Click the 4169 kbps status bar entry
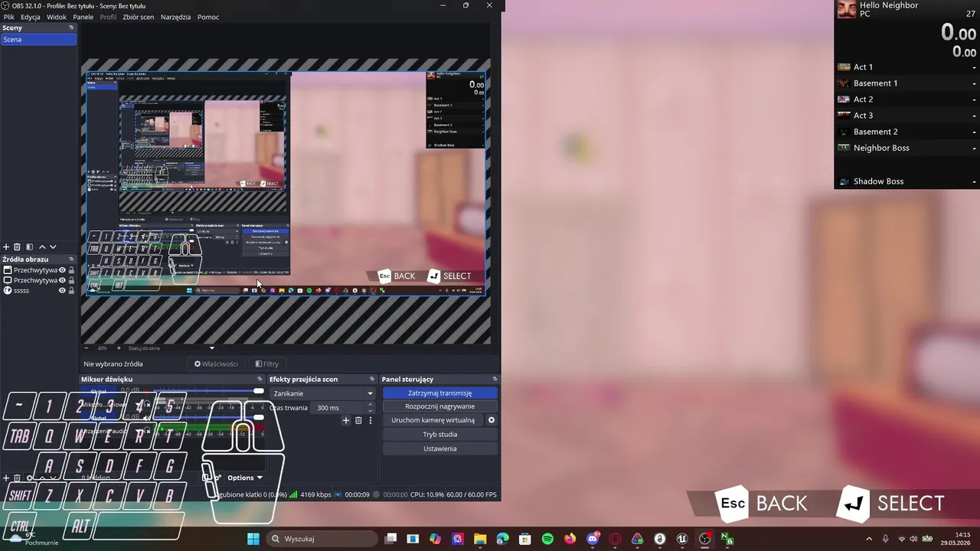Image resolution: width=980 pixels, height=551 pixels. [x=315, y=495]
